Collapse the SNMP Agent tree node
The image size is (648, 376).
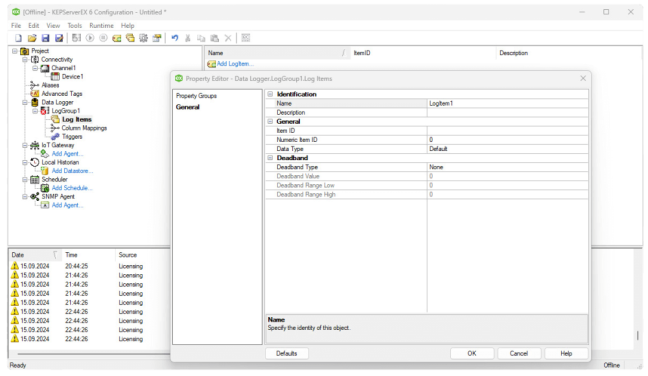click(25, 197)
